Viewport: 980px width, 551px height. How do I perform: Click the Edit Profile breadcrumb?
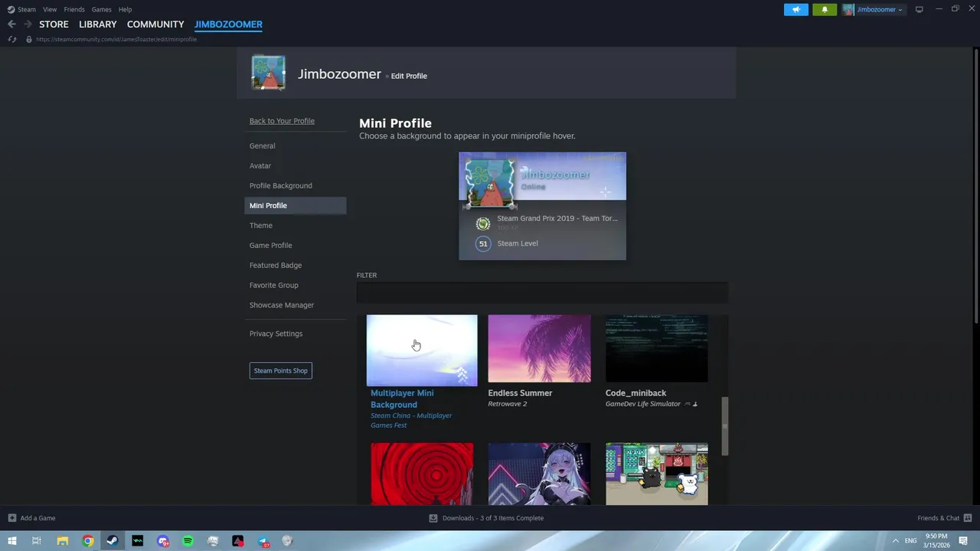tap(409, 76)
